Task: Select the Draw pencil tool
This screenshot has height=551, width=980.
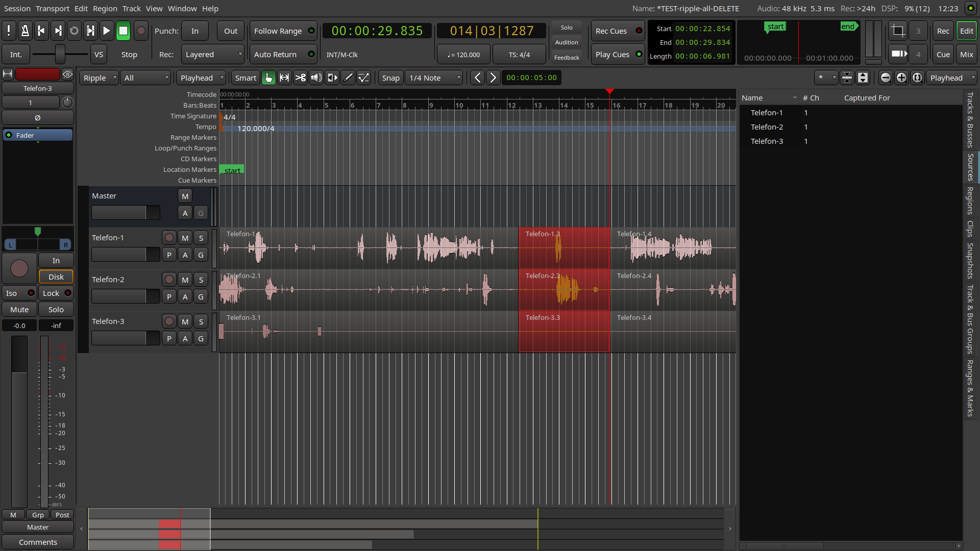Action: click(x=348, y=78)
